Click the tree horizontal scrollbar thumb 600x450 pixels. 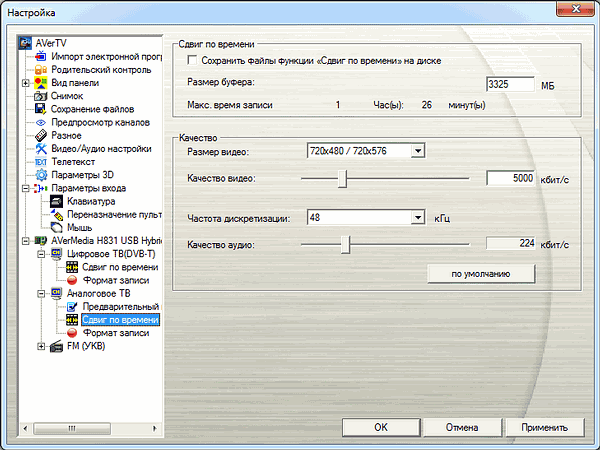72,428
